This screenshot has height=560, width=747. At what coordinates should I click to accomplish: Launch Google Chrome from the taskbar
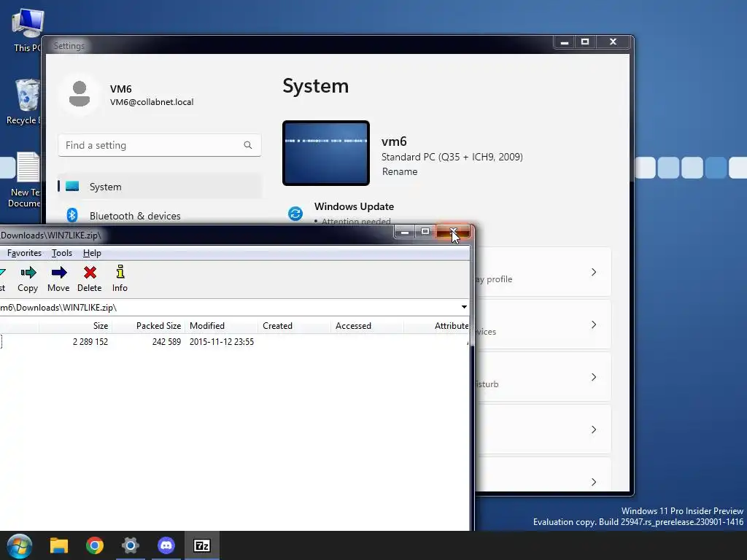[x=95, y=545]
